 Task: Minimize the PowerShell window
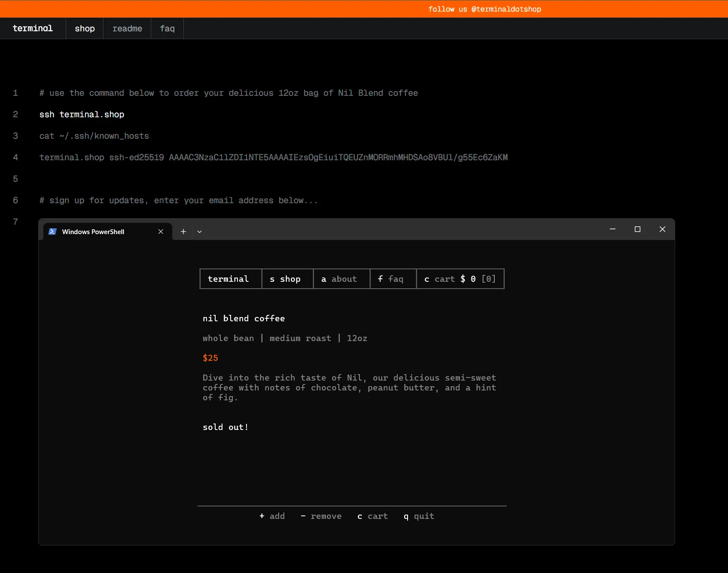point(612,229)
